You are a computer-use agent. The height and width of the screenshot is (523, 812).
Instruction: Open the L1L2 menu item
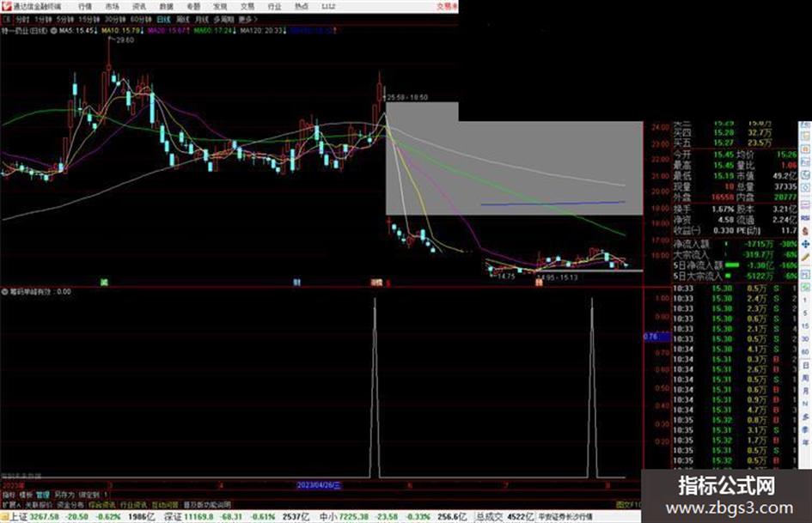[x=328, y=6]
